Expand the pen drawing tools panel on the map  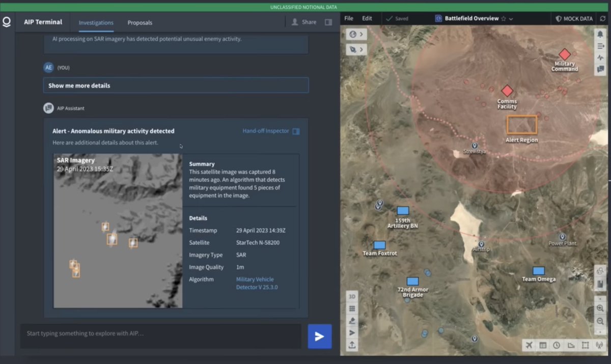pos(356,49)
